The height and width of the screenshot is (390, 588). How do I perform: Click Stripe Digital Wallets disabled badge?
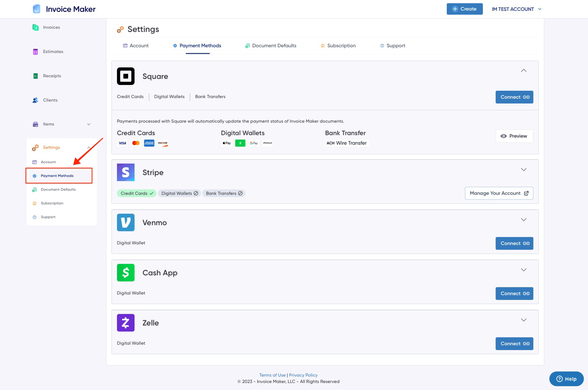(x=179, y=193)
